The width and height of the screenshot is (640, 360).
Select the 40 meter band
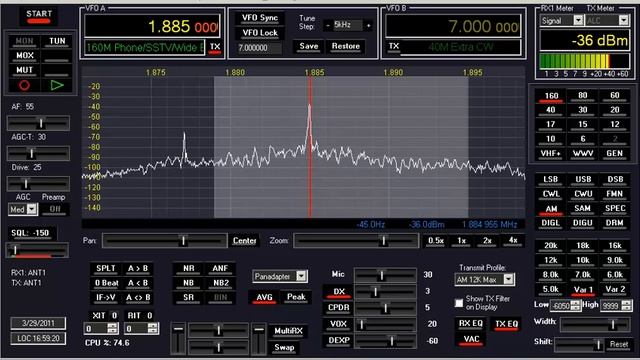pos(551,110)
